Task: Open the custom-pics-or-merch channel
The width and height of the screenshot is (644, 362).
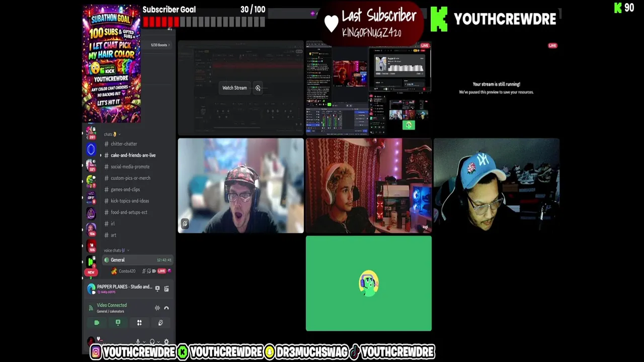Action: pos(130,178)
